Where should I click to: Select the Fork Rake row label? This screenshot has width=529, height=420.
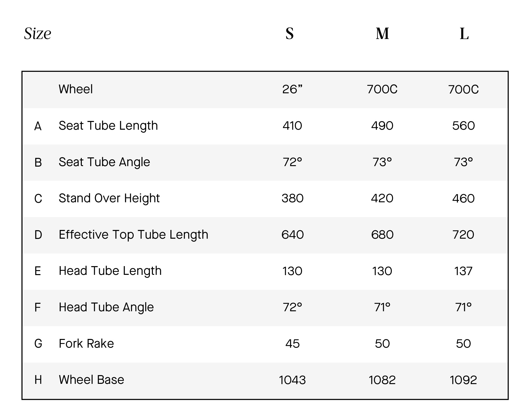click(x=86, y=343)
